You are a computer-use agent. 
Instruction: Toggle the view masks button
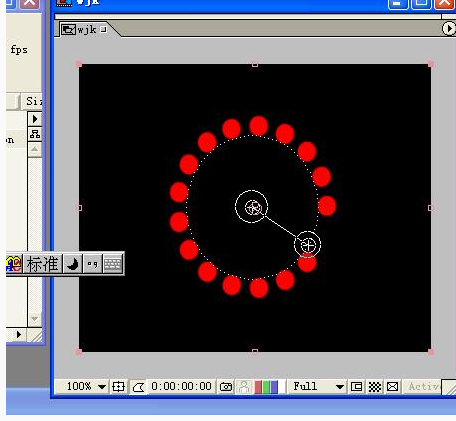(x=138, y=387)
